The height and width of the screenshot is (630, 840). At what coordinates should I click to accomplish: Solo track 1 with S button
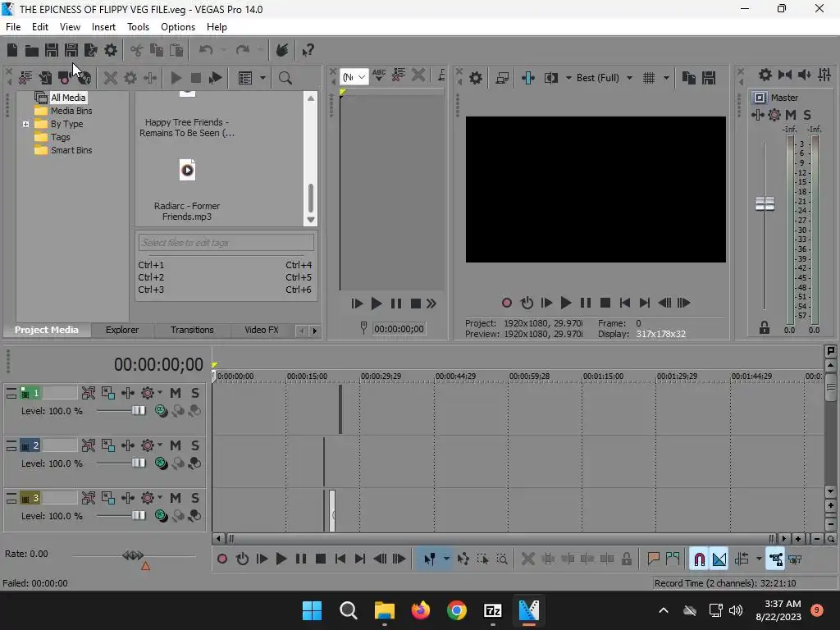pos(195,393)
